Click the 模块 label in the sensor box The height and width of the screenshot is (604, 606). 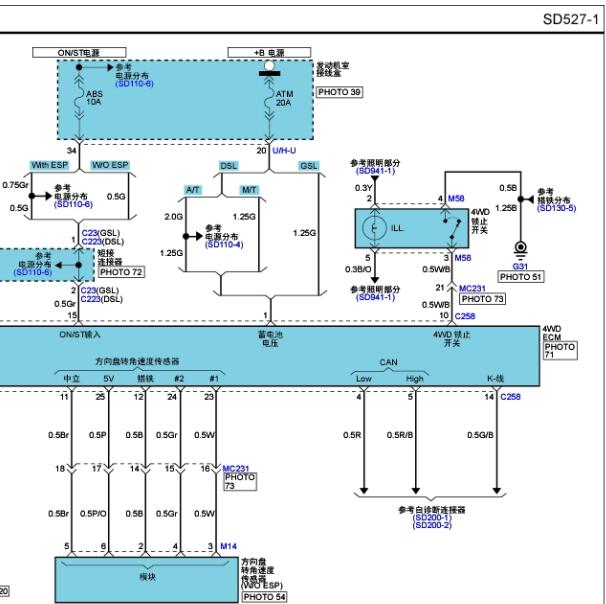pyautogui.click(x=147, y=577)
